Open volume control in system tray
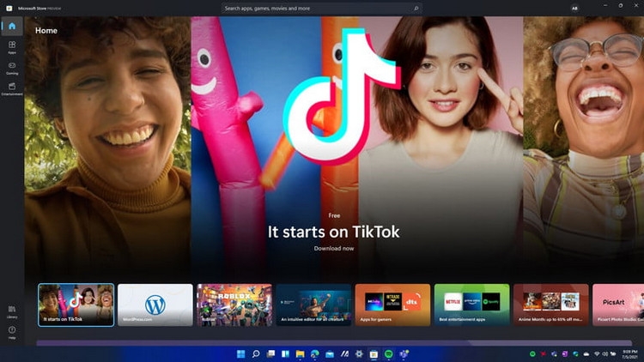Screen dimensions: 644x362 605,353
